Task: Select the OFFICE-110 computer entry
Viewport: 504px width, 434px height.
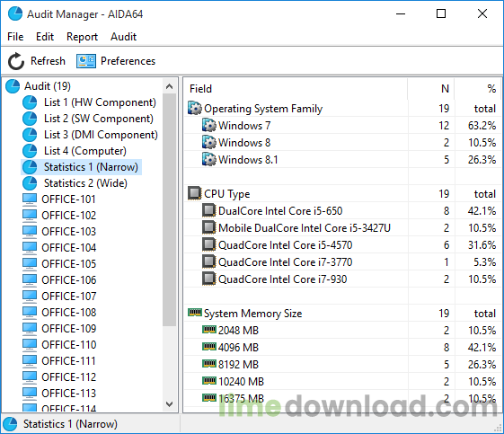Action: point(69,345)
